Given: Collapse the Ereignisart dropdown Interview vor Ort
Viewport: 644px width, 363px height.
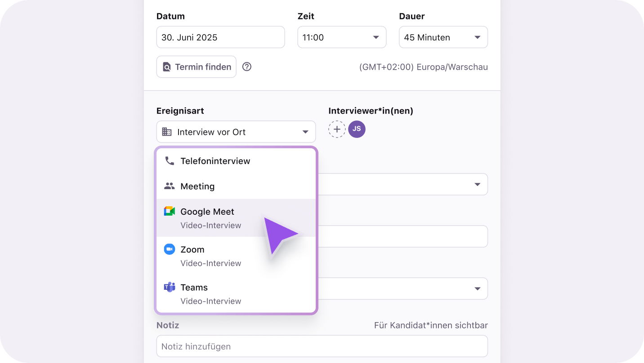Looking at the screenshot, I should coord(236,132).
